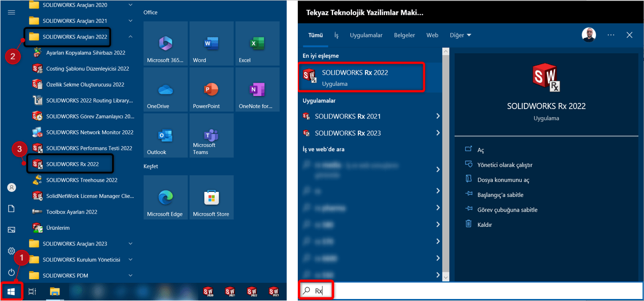
Task: Close the search panel with the X
Action: [x=629, y=35]
